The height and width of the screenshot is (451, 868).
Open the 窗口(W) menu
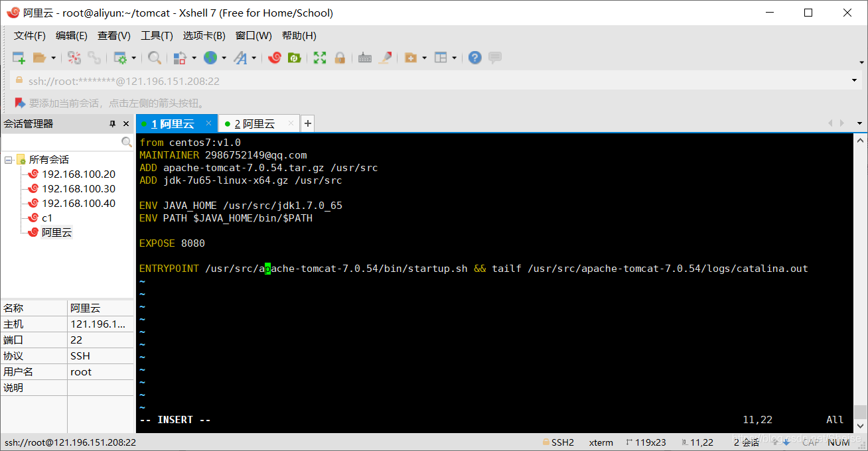tap(253, 35)
